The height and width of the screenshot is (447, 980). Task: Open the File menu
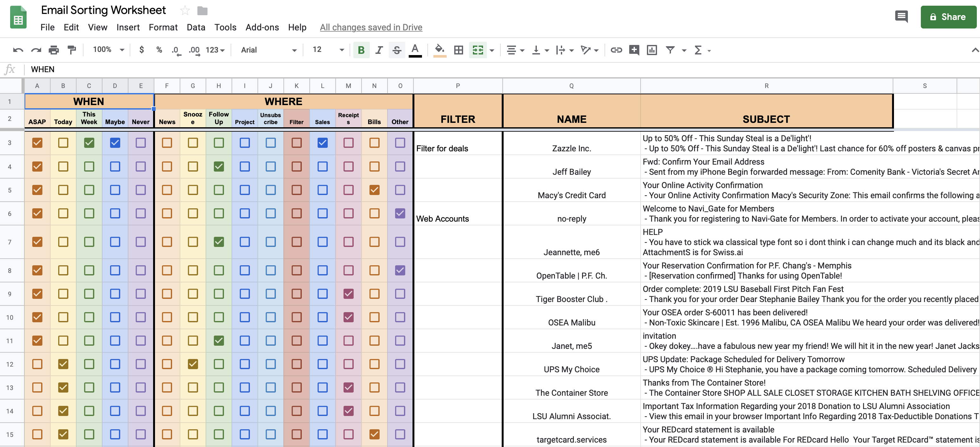[x=47, y=28]
